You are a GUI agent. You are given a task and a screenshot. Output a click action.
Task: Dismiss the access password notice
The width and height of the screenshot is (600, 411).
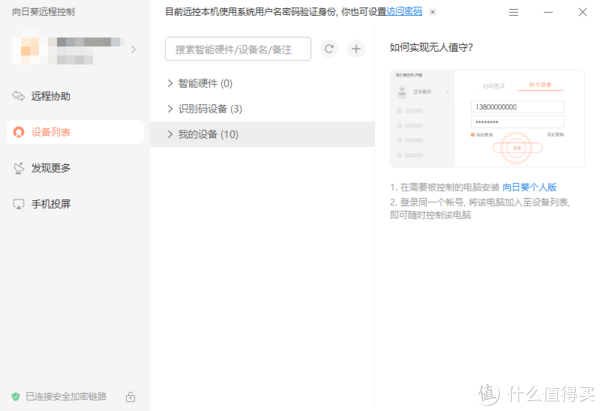(432, 12)
